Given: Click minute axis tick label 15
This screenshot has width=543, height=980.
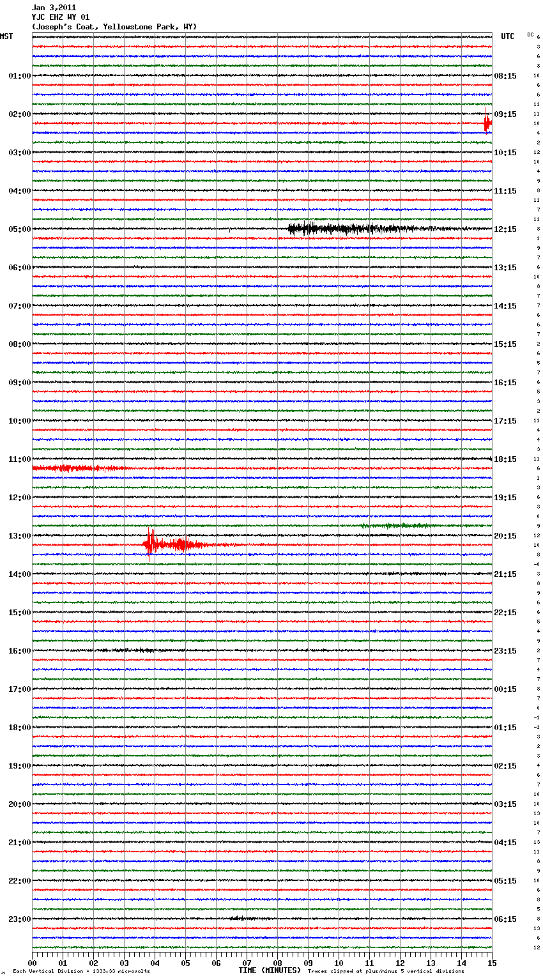Looking at the screenshot, I should click(491, 963).
